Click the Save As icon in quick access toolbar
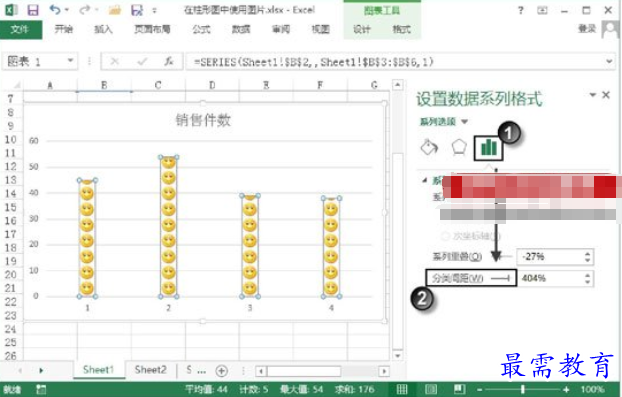This screenshot has width=622, height=397. [x=137, y=10]
